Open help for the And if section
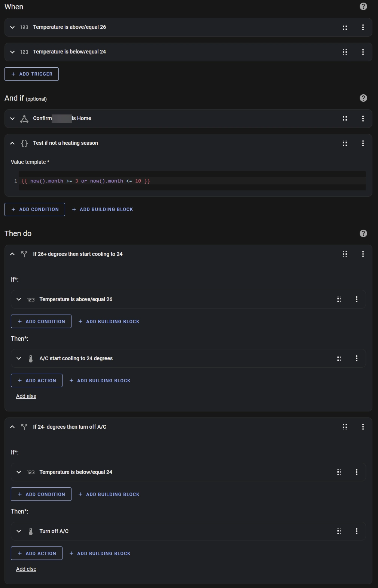378x588 pixels. click(363, 98)
